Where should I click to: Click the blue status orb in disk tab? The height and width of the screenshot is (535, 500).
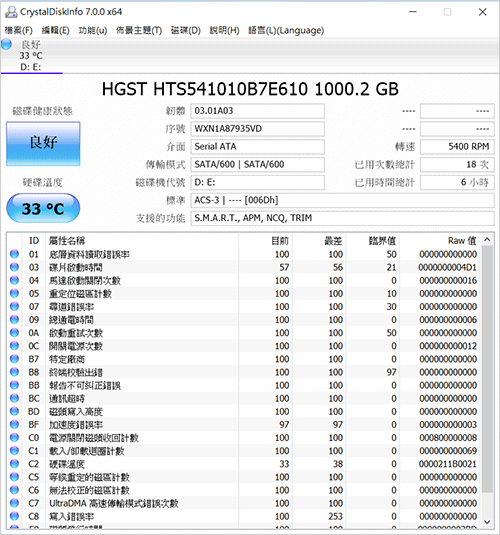point(6,44)
